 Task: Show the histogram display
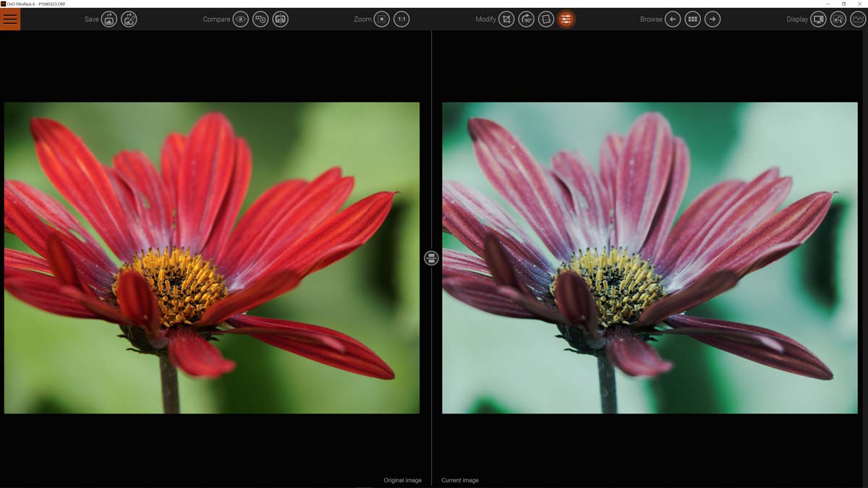pos(856,19)
